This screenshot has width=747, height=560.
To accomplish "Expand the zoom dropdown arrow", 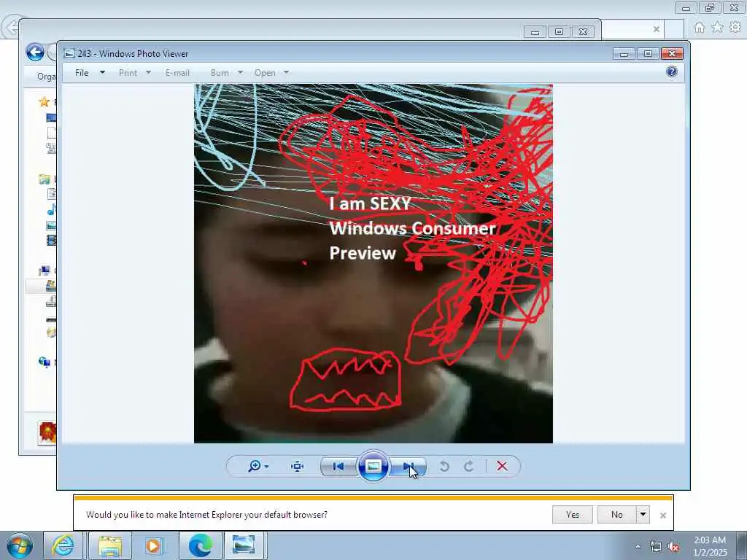I will 266,467.
